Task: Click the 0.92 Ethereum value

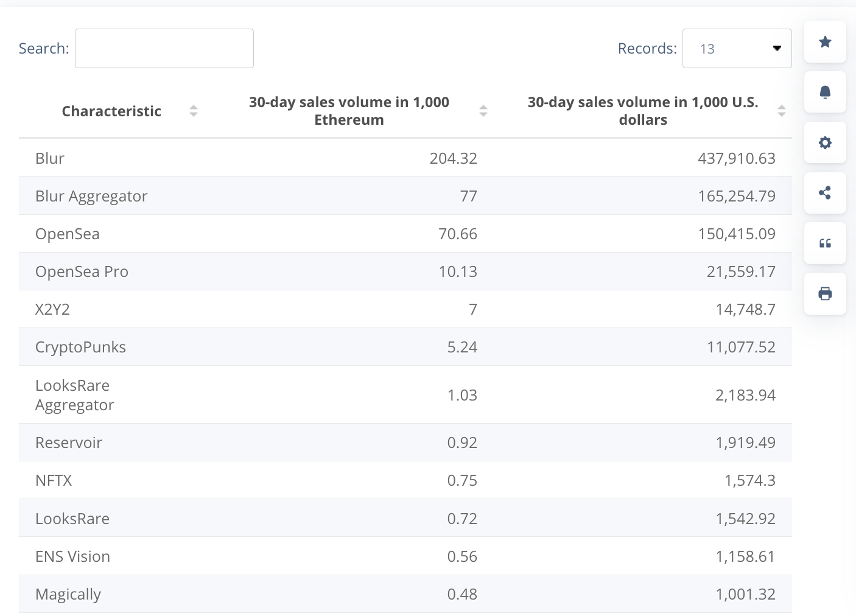Action: (462, 443)
